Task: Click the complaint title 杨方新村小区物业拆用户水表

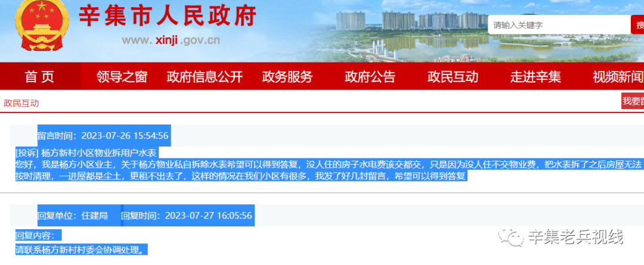Action: tap(99, 153)
